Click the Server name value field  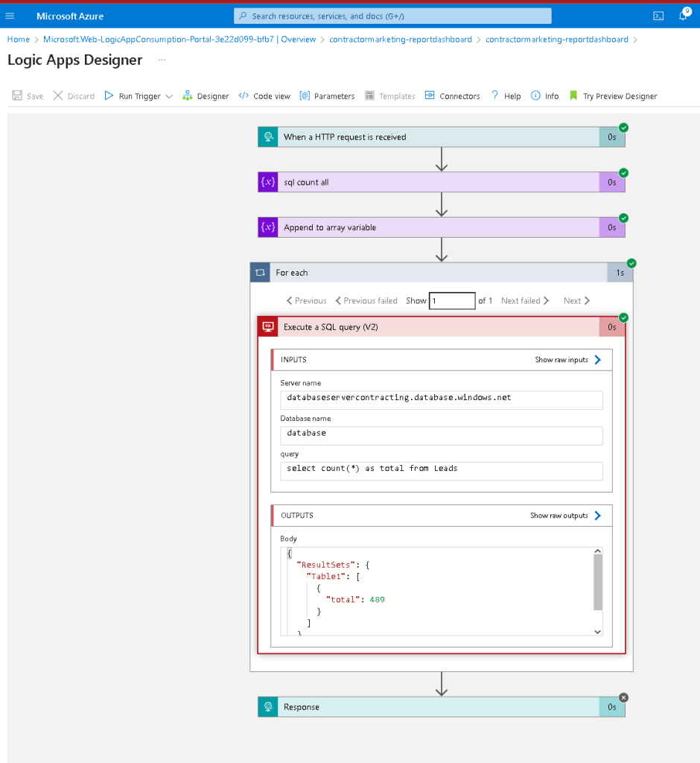441,400
